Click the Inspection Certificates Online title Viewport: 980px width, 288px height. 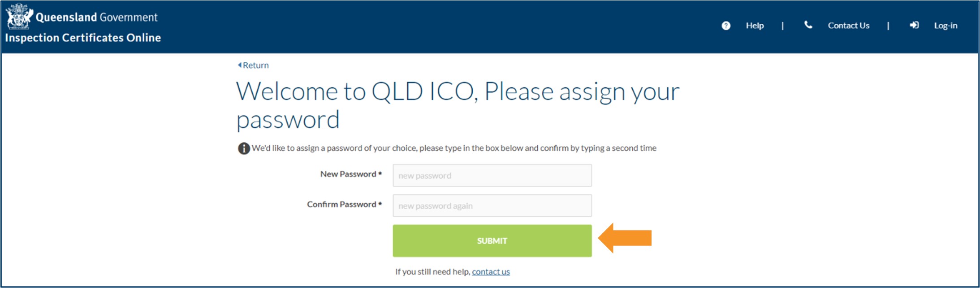(82, 38)
